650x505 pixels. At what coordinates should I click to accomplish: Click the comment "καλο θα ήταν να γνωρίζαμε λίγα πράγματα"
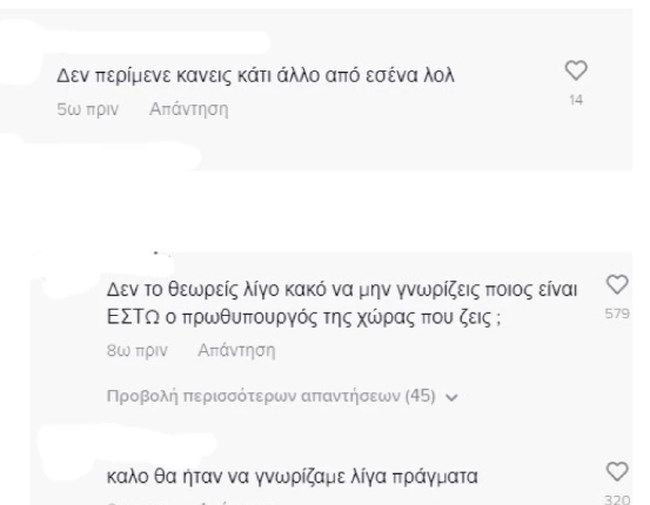point(293,476)
